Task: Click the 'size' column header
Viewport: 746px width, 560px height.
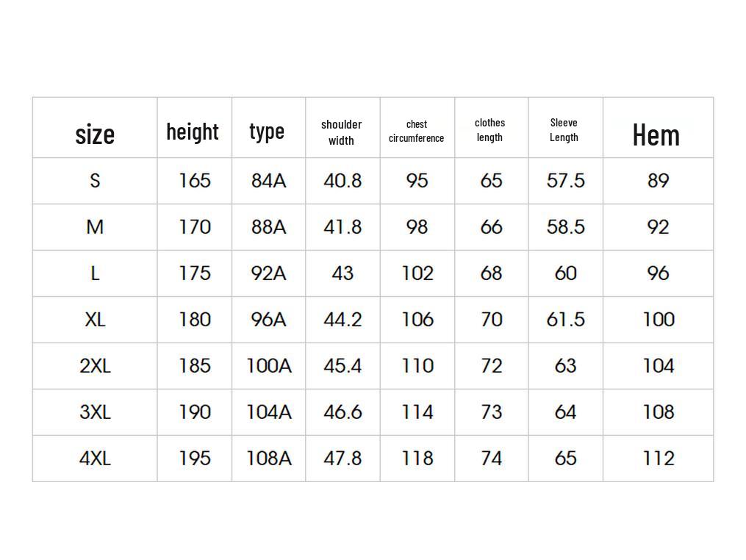Action: click(x=95, y=134)
